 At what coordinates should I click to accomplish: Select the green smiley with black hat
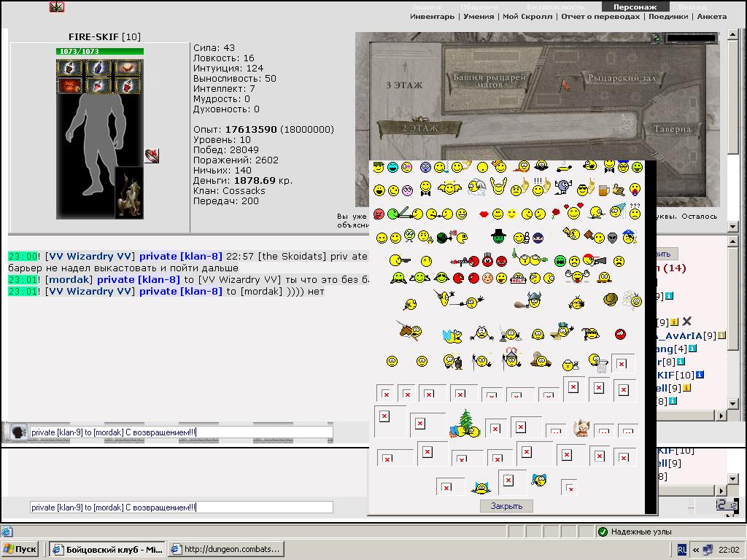click(498, 236)
